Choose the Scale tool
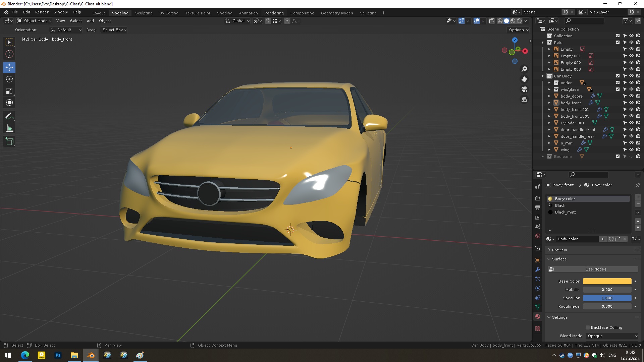This screenshot has width=644, height=362. point(9,91)
